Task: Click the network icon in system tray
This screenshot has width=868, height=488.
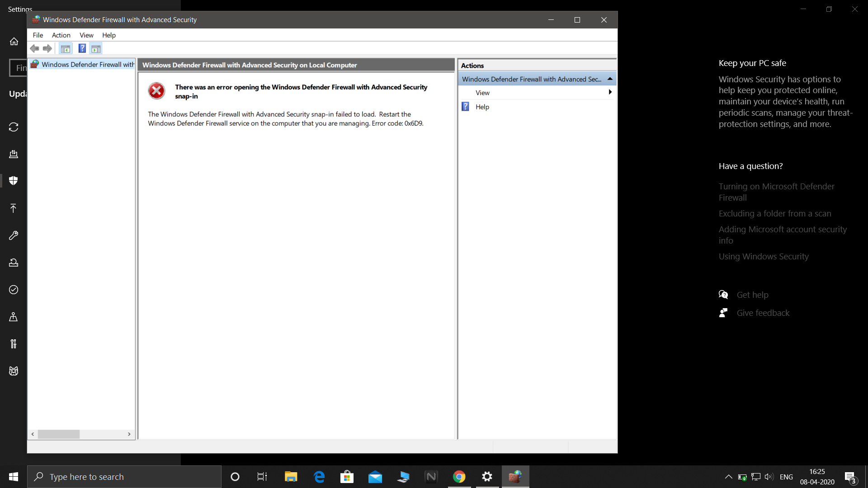Action: [x=756, y=477]
